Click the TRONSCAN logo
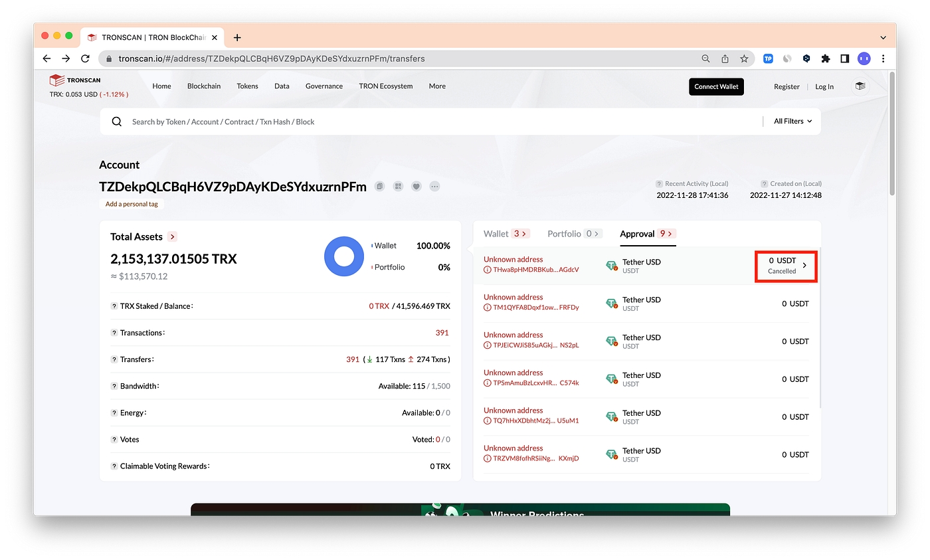The height and width of the screenshot is (560, 930). coord(75,80)
